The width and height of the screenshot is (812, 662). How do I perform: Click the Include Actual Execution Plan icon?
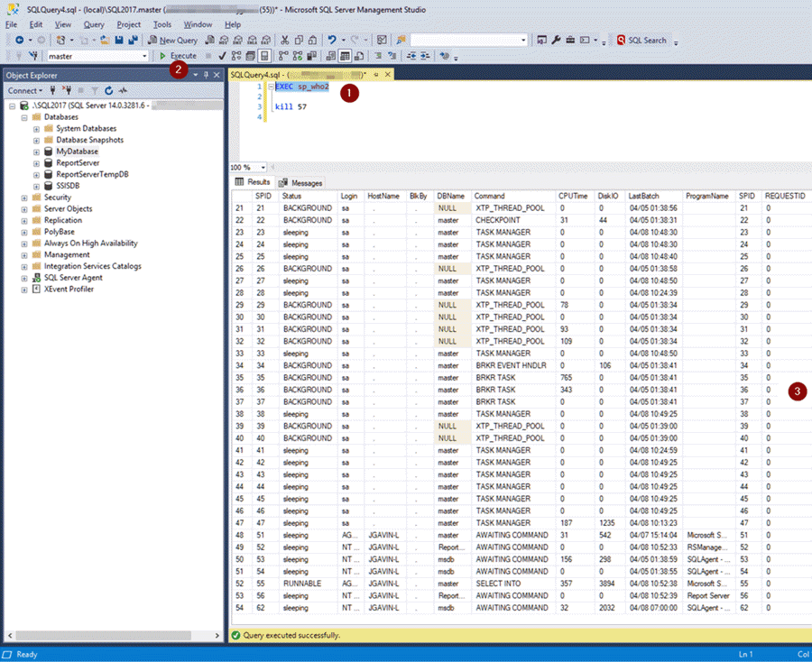pos(282,56)
